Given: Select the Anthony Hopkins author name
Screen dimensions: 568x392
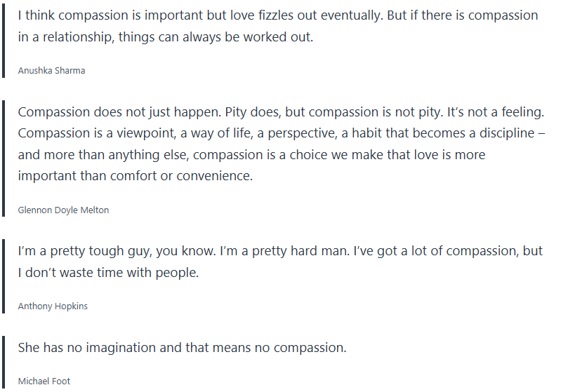Looking at the screenshot, I should (x=53, y=306).
